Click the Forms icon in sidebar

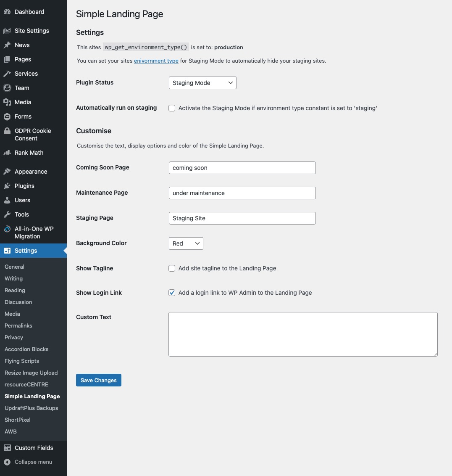point(7,116)
